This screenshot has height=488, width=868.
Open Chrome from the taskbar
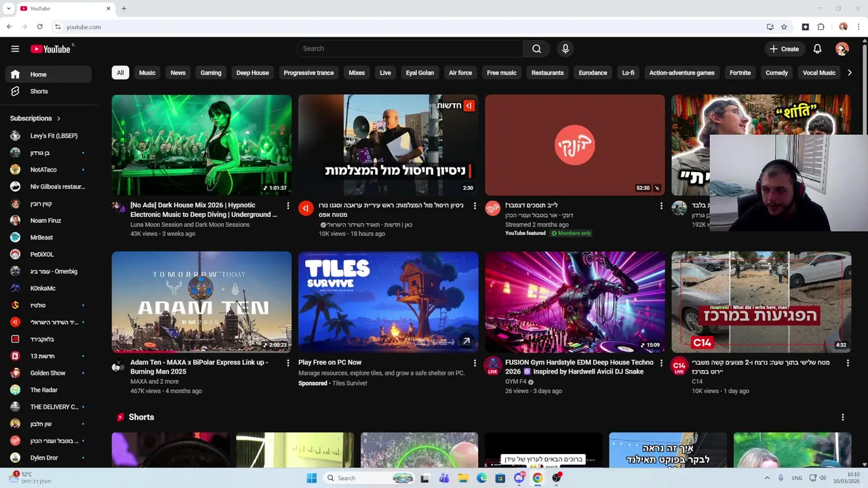(x=537, y=478)
